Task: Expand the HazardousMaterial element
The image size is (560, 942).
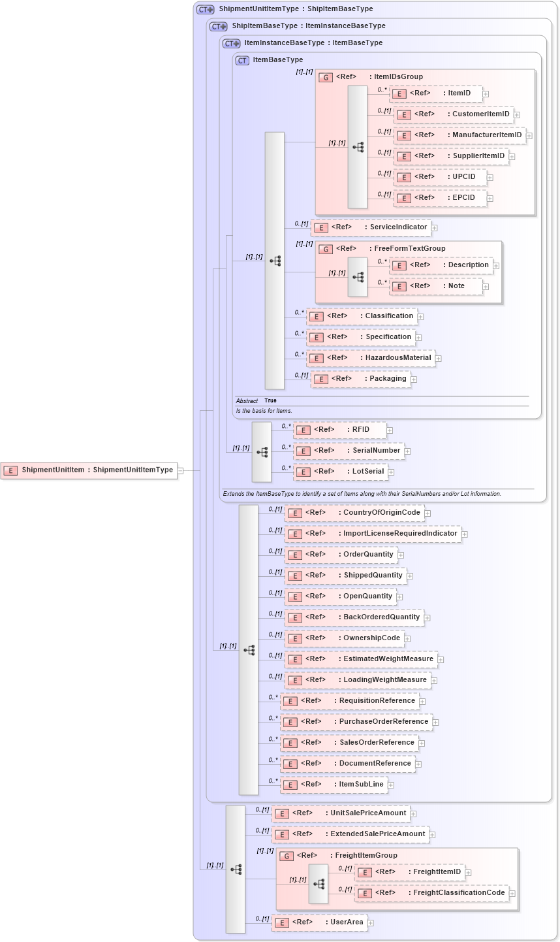Action: [x=438, y=358]
